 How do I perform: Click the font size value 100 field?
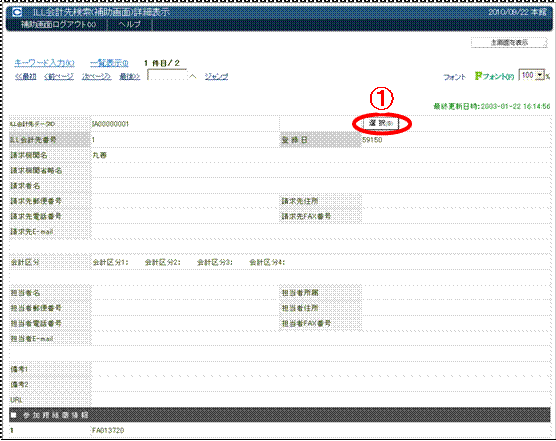(x=528, y=75)
